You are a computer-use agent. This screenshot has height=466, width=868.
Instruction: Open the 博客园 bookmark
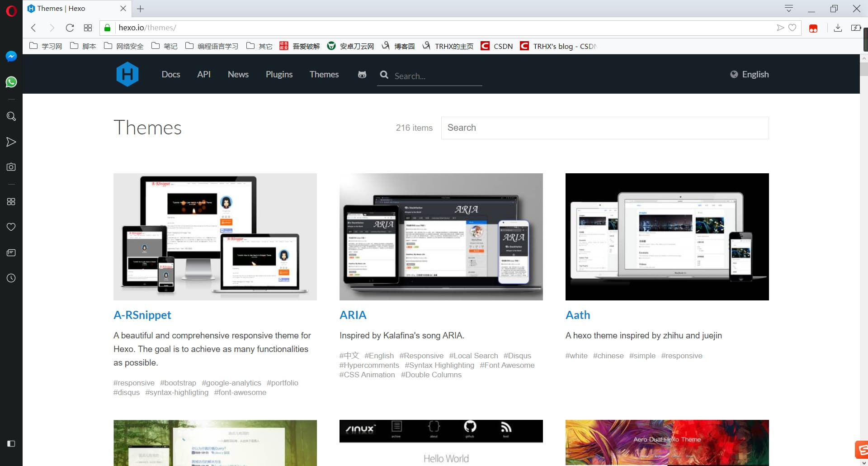(x=398, y=46)
